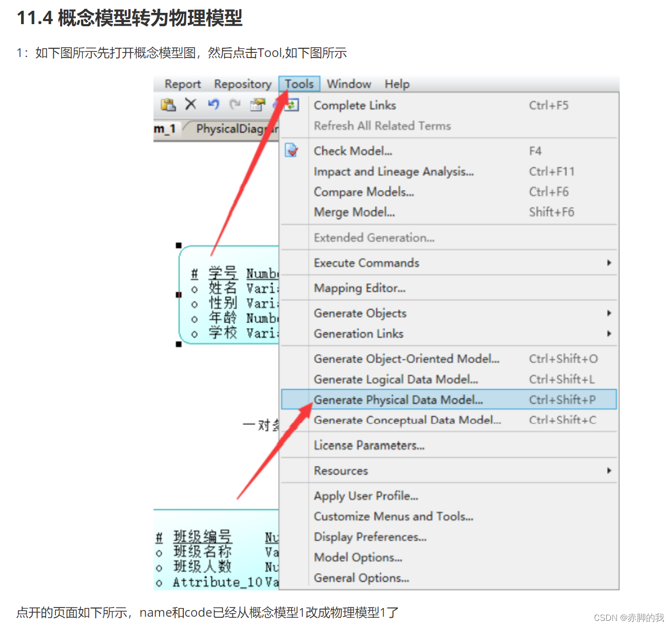Choose Apply User Profile...
The image size is (672, 627).
tap(448, 496)
